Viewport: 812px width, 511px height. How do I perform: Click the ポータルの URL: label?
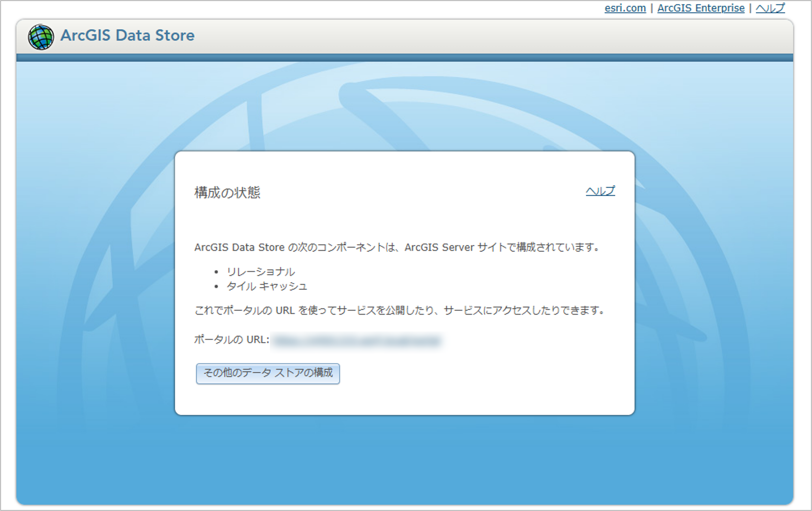pyautogui.click(x=232, y=339)
